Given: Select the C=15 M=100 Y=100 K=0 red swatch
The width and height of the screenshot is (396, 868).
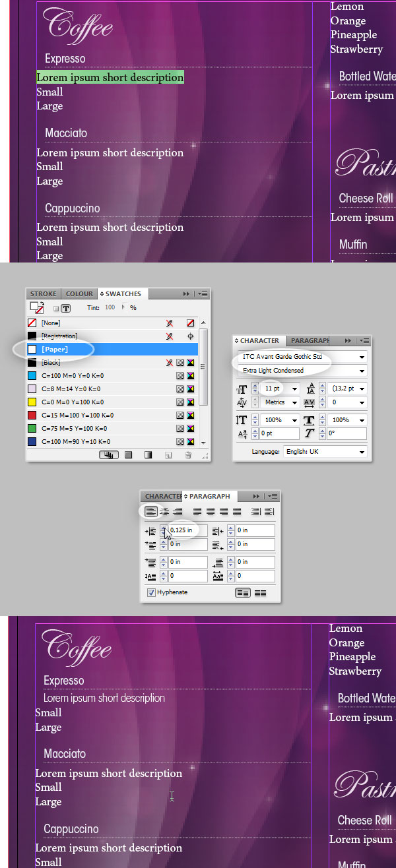Looking at the screenshot, I should tap(113, 416).
